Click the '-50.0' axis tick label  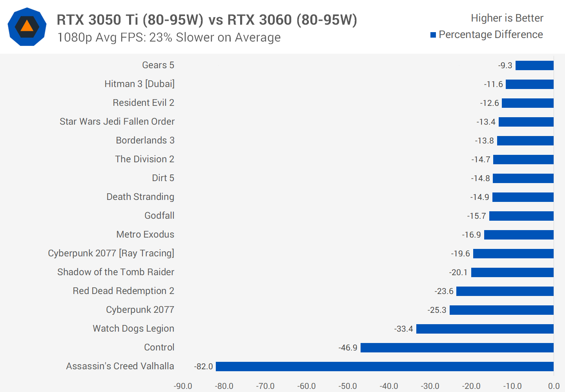(x=348, y=386)
